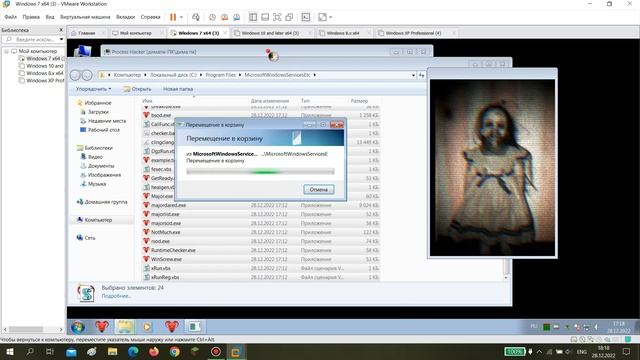This screenshot has width=640, height=360.
Task: Close the Библиотека library panel
Action: click(x=61, y=30)
